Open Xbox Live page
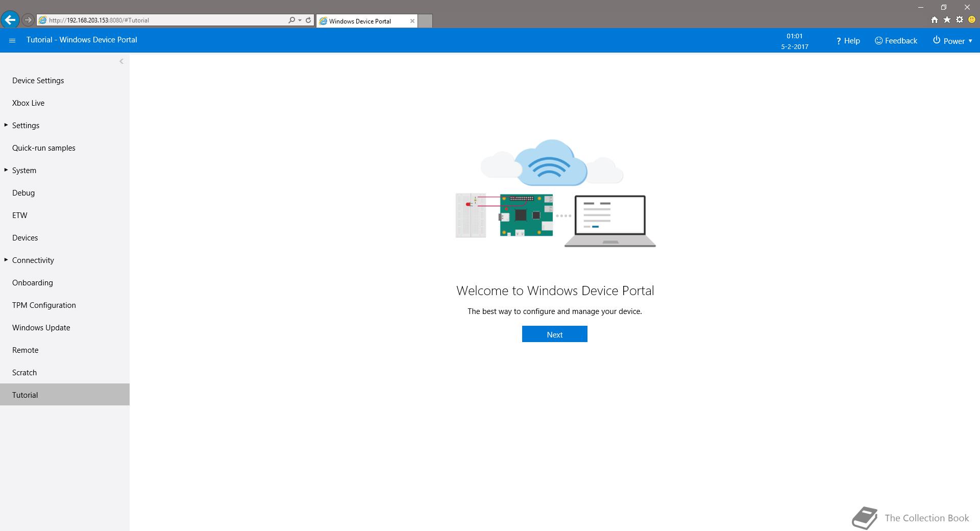The height and width of the screenshot is (531, 980). pos(65,103)
